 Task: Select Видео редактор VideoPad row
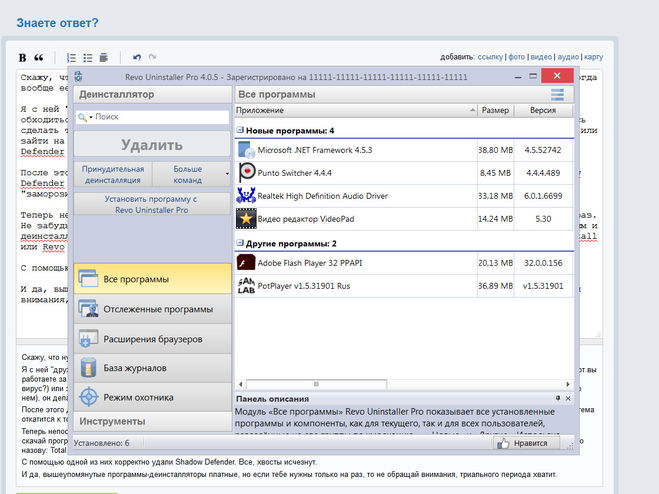click(404, 219)
